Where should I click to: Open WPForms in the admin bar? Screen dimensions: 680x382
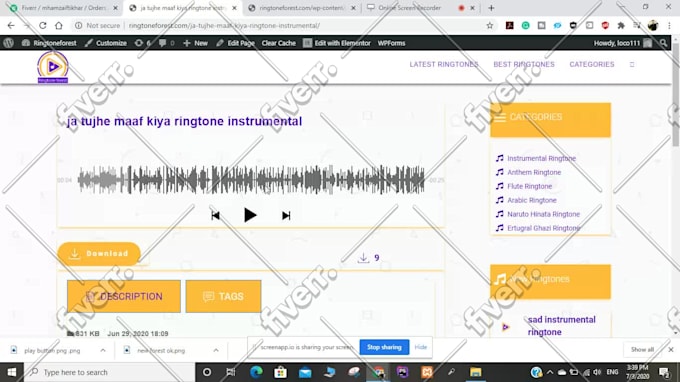(391, 43)
